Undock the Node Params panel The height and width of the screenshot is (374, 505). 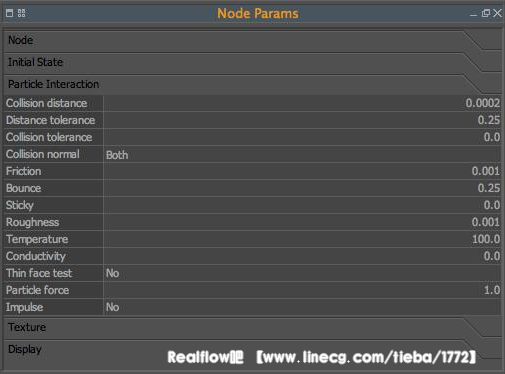pyautogui.click(x=486, y=13)
